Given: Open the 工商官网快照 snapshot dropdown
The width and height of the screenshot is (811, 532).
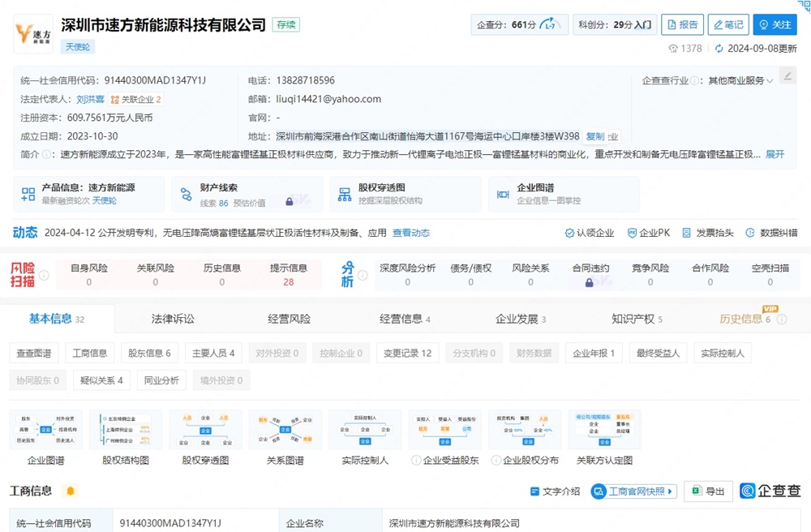Looking at the screenshot, I should (634, 491).
